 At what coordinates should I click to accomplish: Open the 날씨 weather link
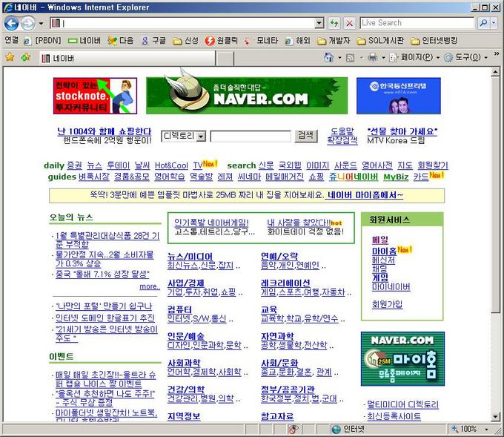coord(142,165)
